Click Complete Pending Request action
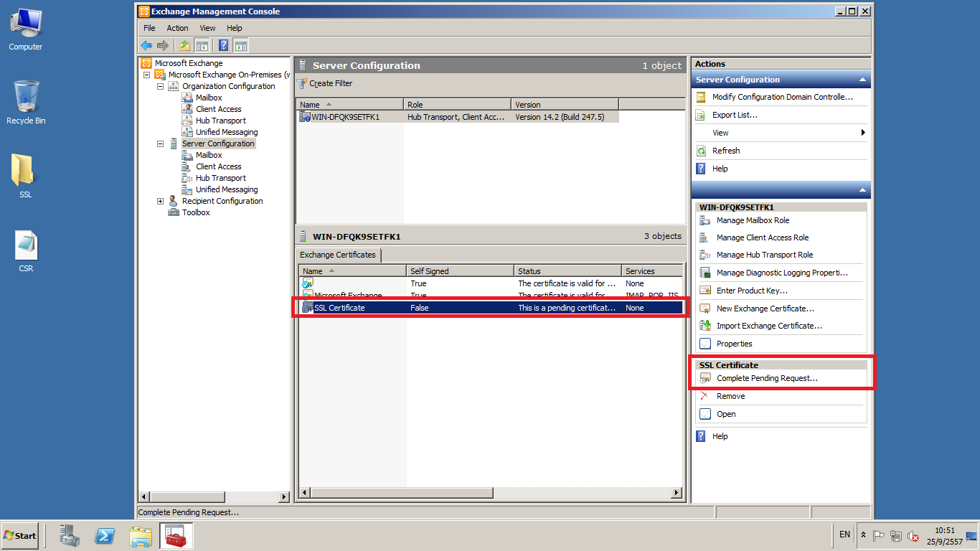 tap(767, 378)
